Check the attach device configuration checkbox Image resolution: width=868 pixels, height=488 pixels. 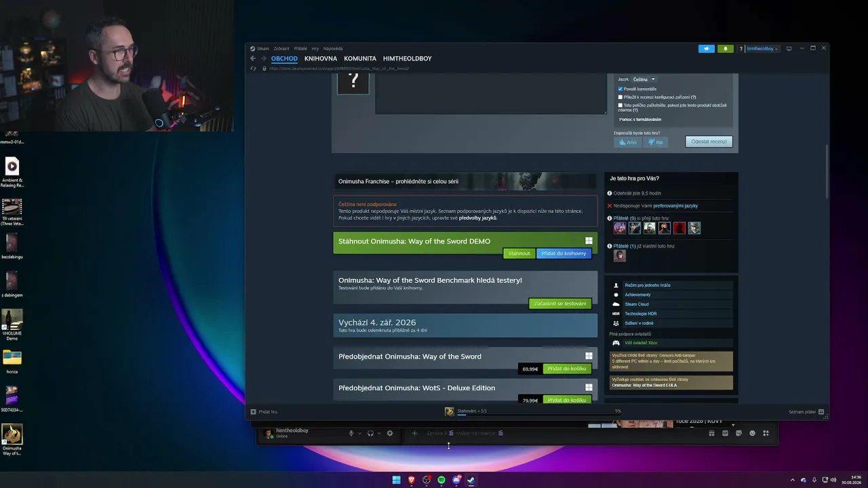[x=620, y=97]
